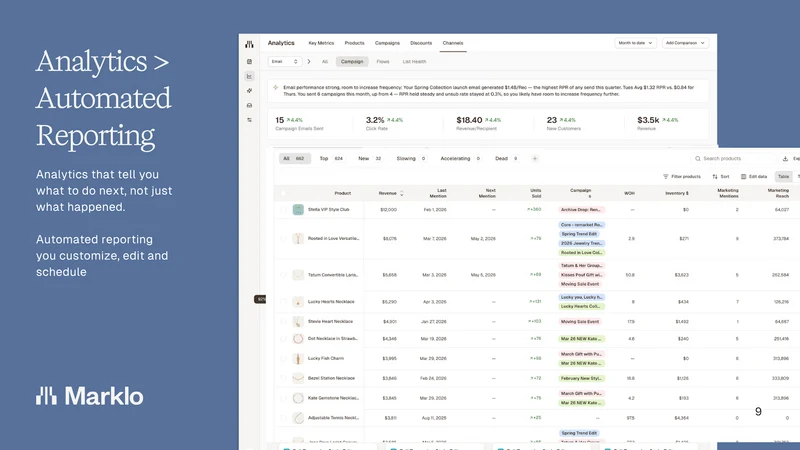This screenshot has width=800, height=450.
Task: Select the Channels tab
Action: tap(453, 43)
